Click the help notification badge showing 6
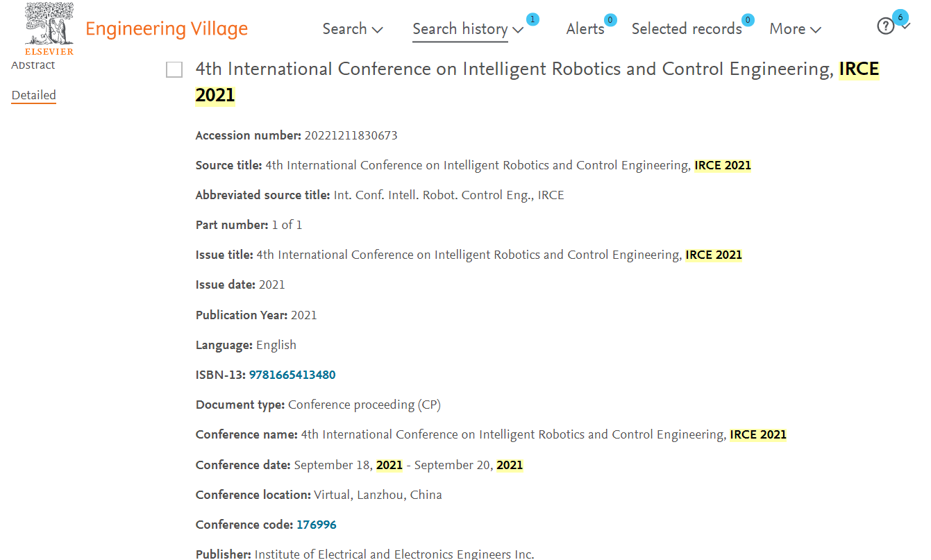The width and height of the screenshot is (931, 560). click(900, 17)
